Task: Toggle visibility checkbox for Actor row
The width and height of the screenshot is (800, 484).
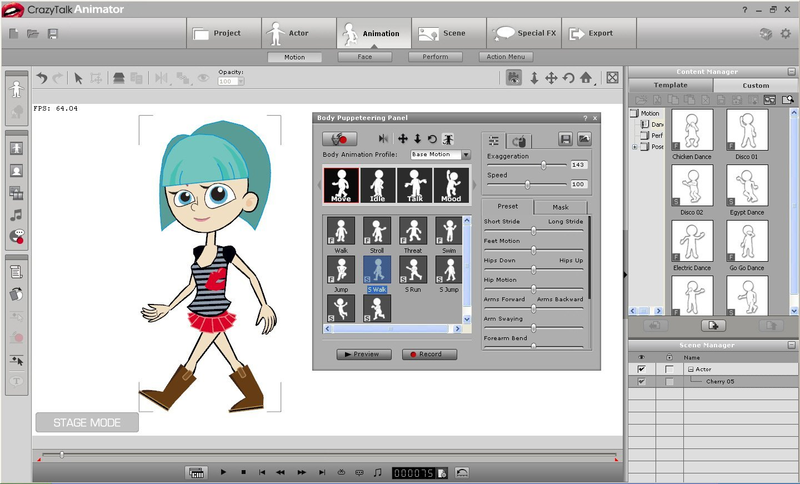Action: 641,369
